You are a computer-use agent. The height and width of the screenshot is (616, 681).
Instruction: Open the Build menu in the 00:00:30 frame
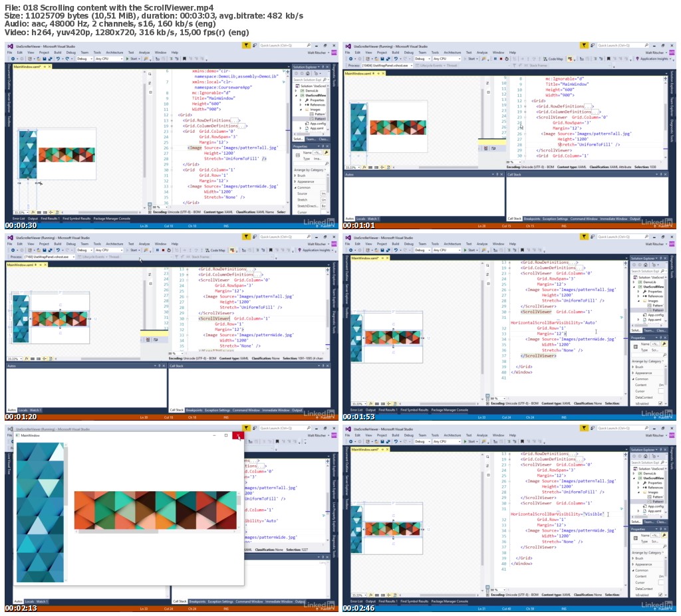57,52
